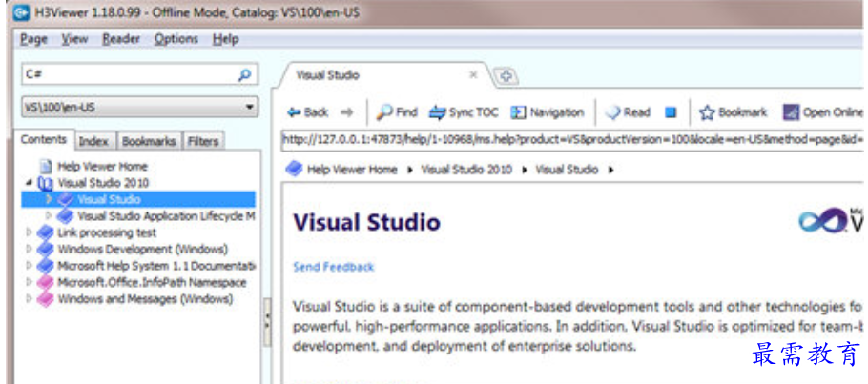Select Windows and Messages (Windows) tree item

click(145, 299)
